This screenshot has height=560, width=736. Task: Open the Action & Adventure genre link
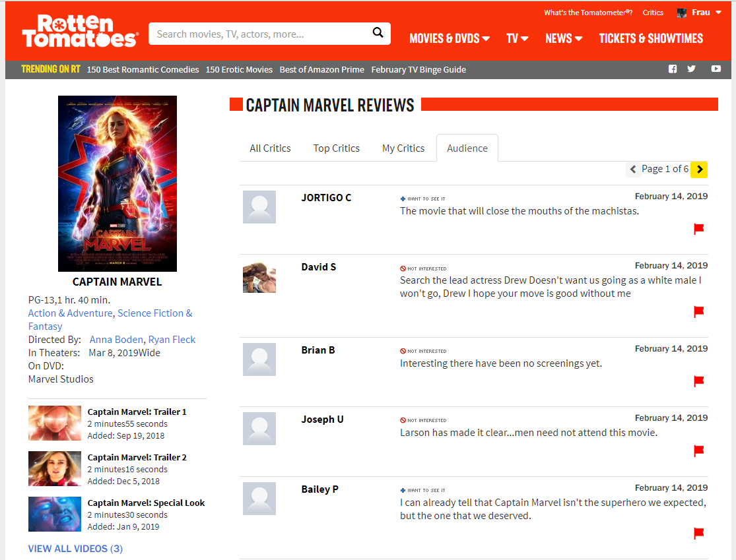click(x=71, y=313)
